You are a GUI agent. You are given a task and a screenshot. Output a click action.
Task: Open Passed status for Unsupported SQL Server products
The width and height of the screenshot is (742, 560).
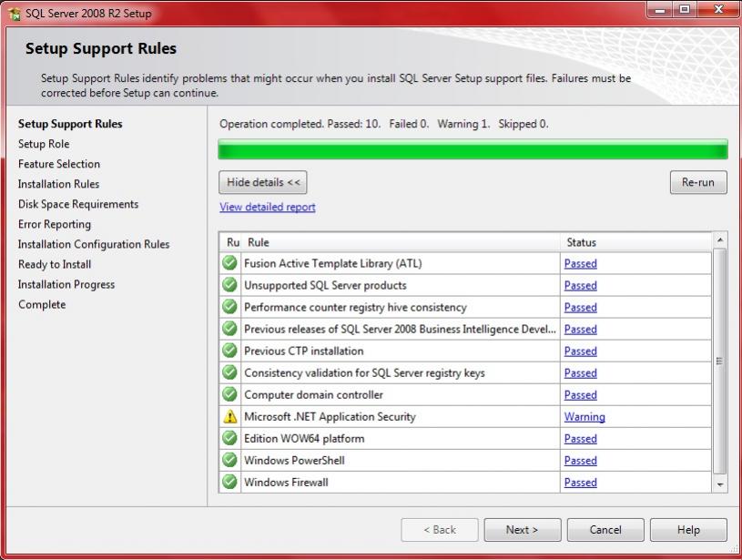coord(581,285)
